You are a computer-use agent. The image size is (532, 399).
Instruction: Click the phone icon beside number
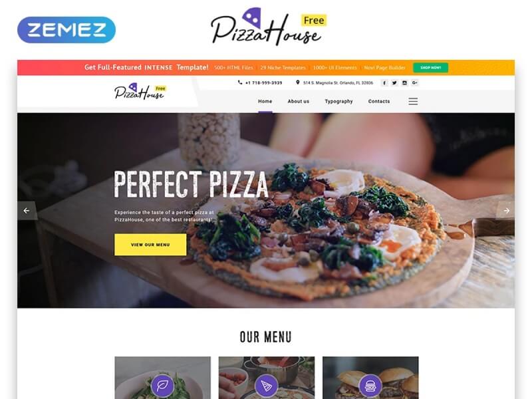tap(240, 82)
